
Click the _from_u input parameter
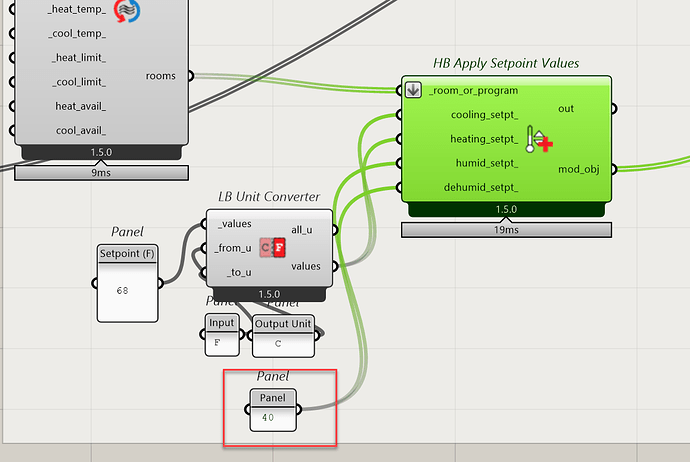coord(235,248)
